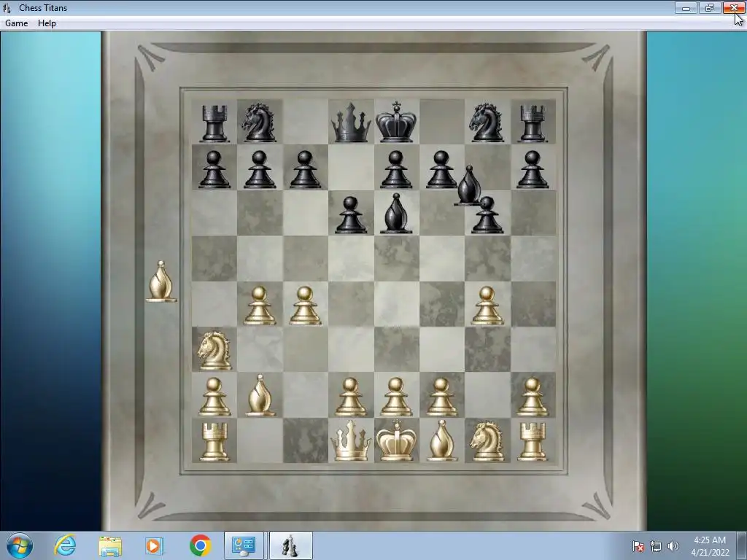Screen dimensions: 747x560
Task: Select the white rook on h1
Action: coord(532,442)
